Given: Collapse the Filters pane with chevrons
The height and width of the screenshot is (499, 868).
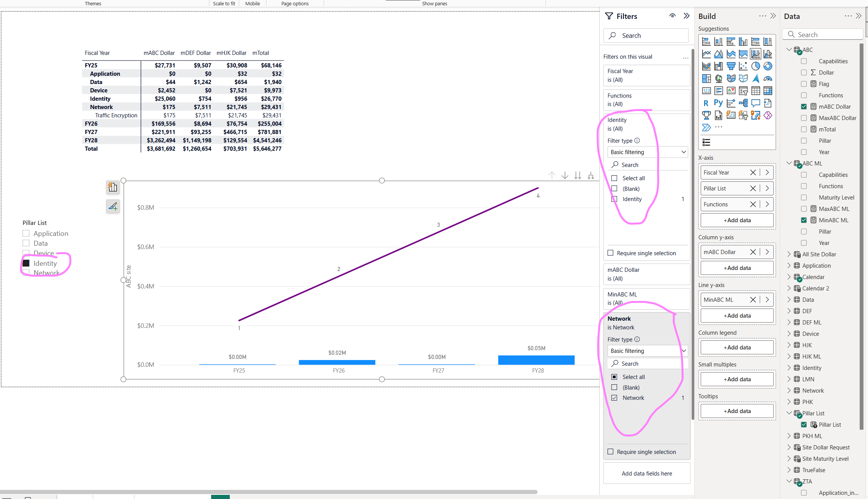Looking at the screenshot, I should pos(686,16).
